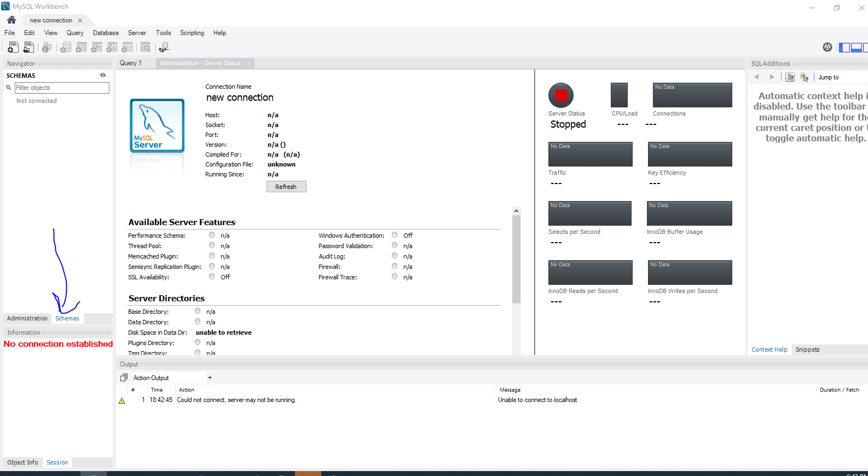Switch to the Context Help tab
The image size is (868, 476).
[x=769, y=349]
